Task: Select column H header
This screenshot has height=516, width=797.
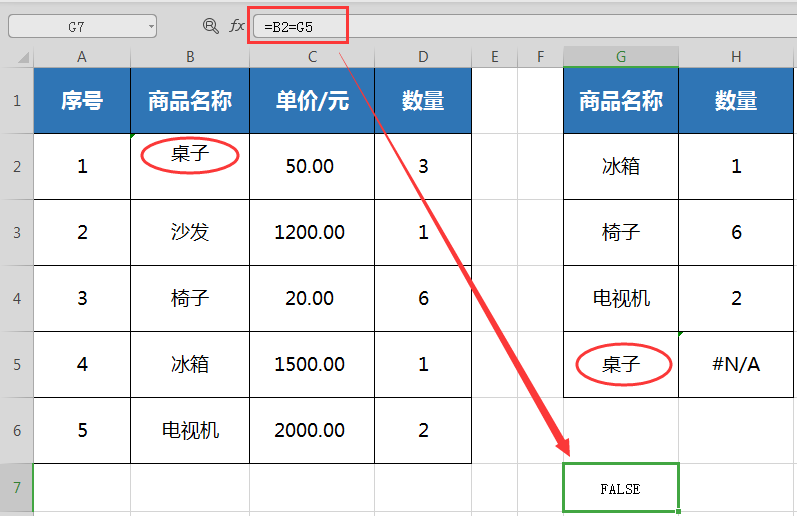Action: (736, 57)
